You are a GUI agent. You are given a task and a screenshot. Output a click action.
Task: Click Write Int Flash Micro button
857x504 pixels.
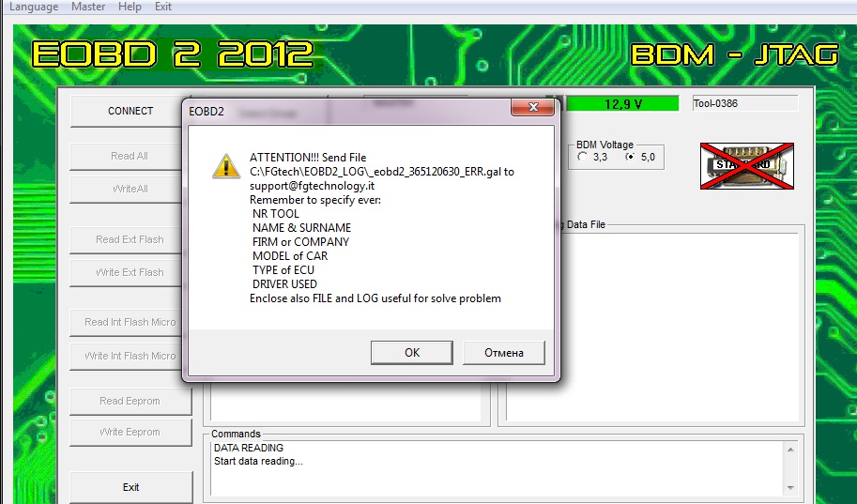pyautogui.click(x=130, y=356)
